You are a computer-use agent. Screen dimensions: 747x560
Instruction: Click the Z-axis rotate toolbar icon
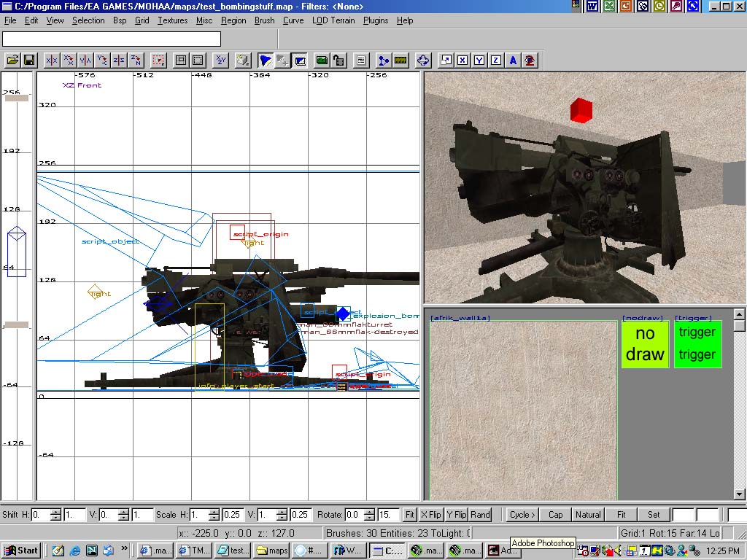(136, 61)
